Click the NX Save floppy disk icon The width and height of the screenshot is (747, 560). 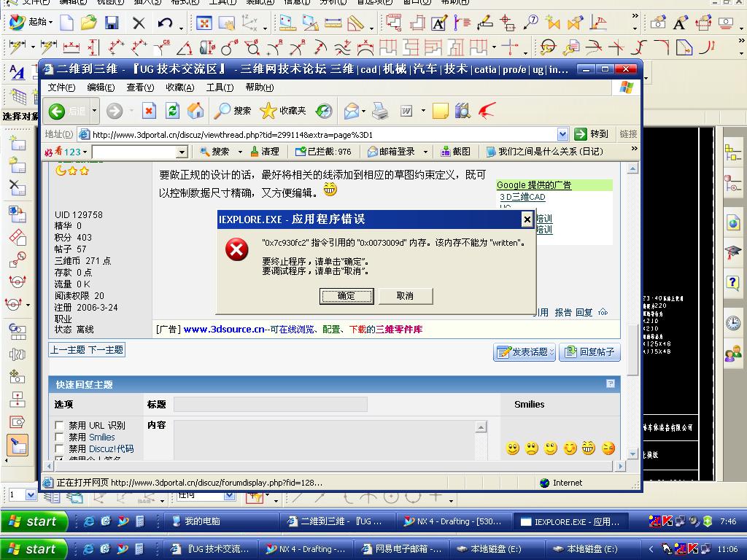112,23
